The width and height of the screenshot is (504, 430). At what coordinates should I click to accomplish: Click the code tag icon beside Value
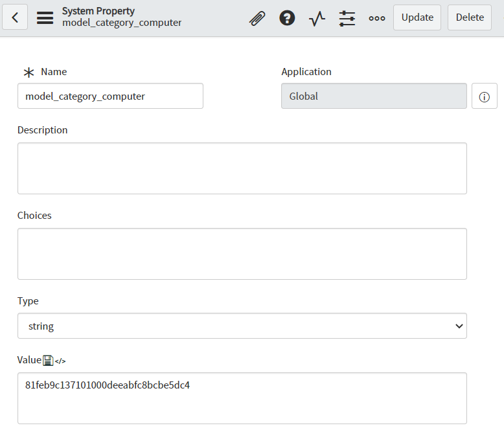tap(60, 361)
